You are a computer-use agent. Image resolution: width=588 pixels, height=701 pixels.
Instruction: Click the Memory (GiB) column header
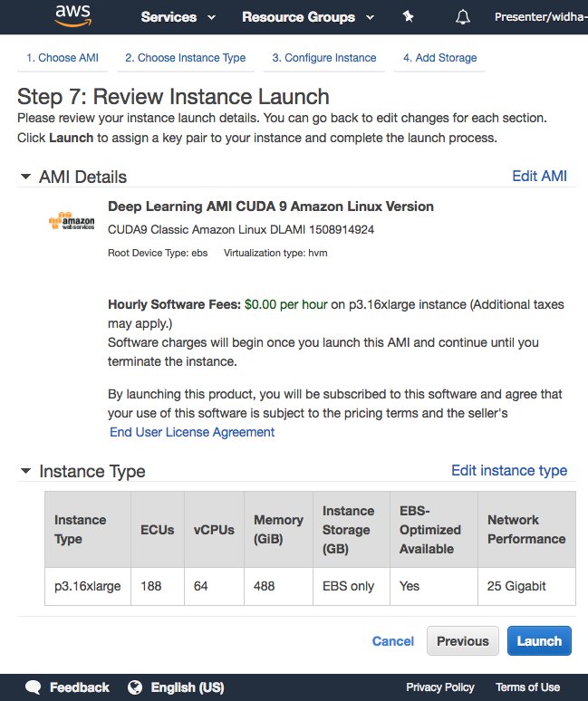coord(278,529)
